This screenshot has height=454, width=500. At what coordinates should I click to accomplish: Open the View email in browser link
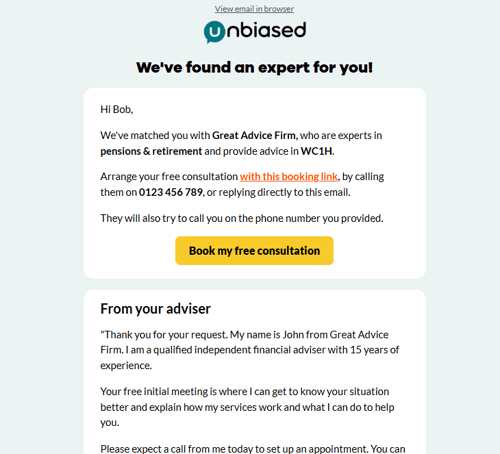click(254, 9)
